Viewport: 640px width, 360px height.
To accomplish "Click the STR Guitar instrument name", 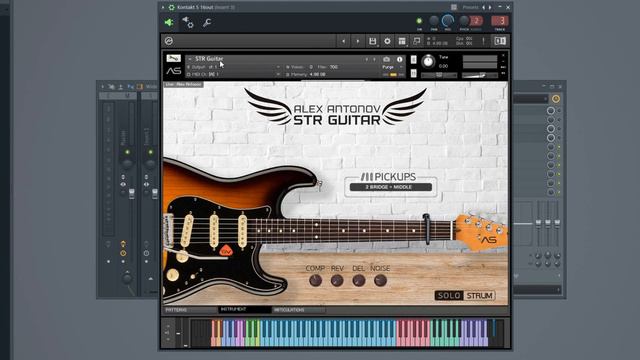I will click(209, 59).
